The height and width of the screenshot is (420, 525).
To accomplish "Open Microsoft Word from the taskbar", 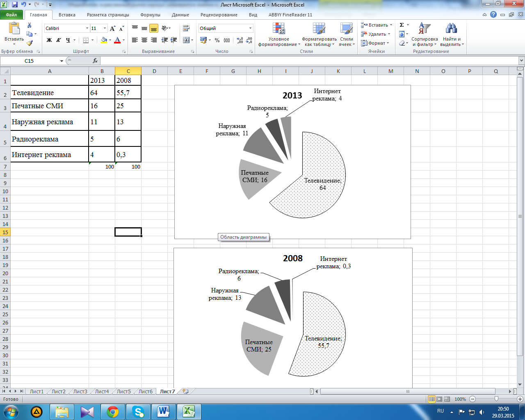I will click(164, 411).
